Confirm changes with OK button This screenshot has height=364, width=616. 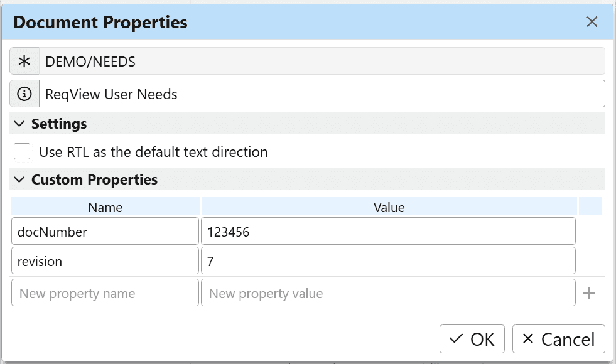(472, 339)
